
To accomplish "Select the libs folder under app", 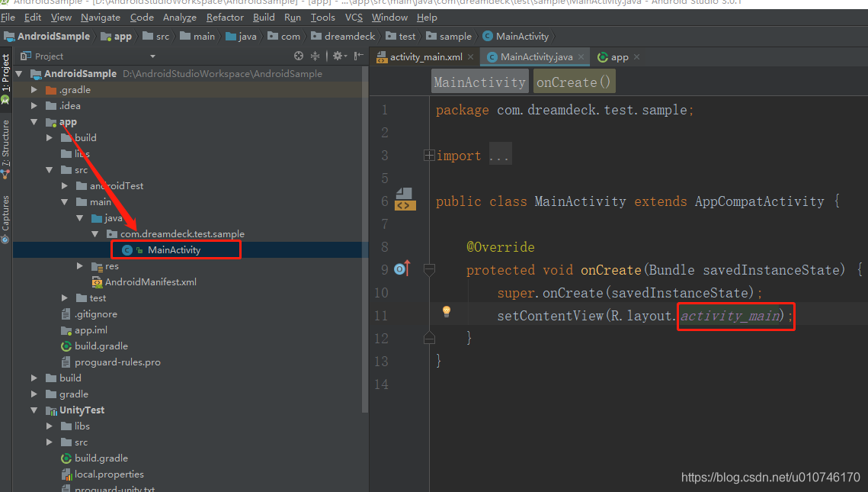I will tap(82, 153).
